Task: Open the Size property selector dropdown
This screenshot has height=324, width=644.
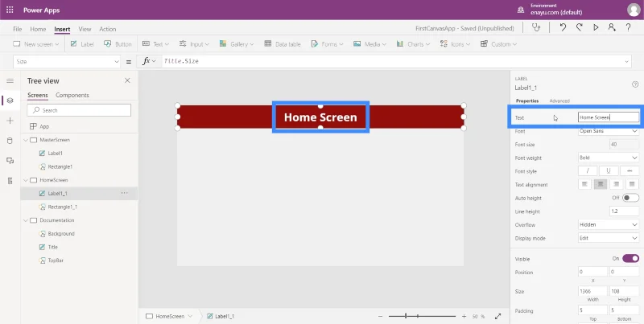Action: click(67, 62)
